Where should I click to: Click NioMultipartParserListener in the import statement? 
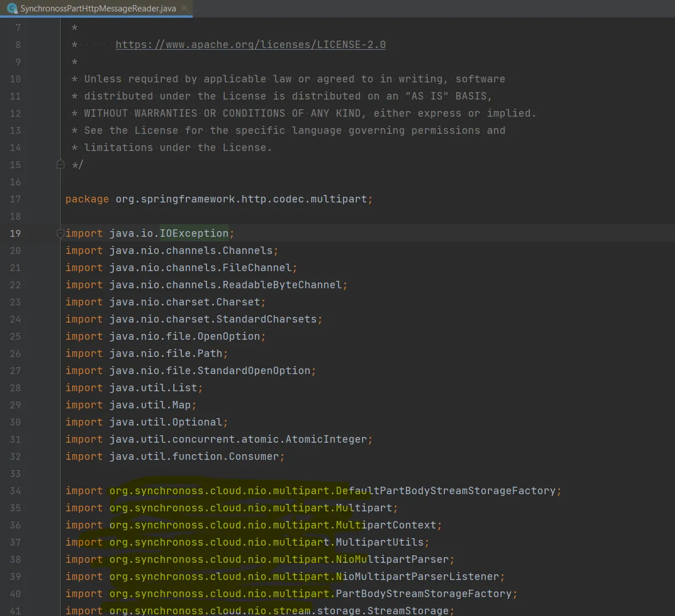(x=417, y=577)
